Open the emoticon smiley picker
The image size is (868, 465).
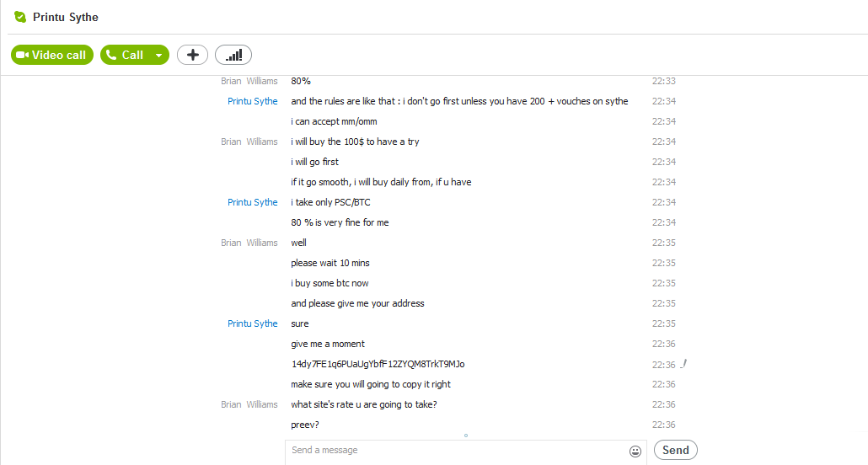(635, 452)
